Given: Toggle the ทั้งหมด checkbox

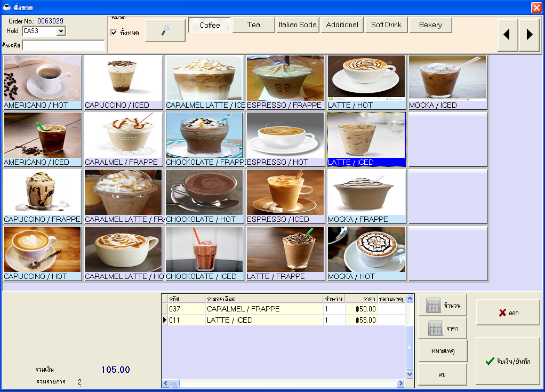Looking at the screenshot, I should [x=114, y=33].
